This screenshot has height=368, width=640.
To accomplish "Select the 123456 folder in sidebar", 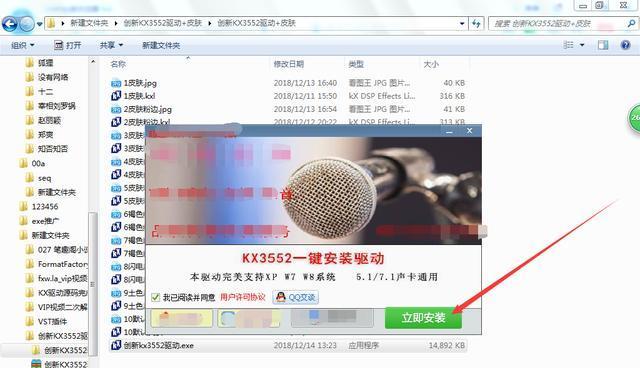I will click(45, 206).
